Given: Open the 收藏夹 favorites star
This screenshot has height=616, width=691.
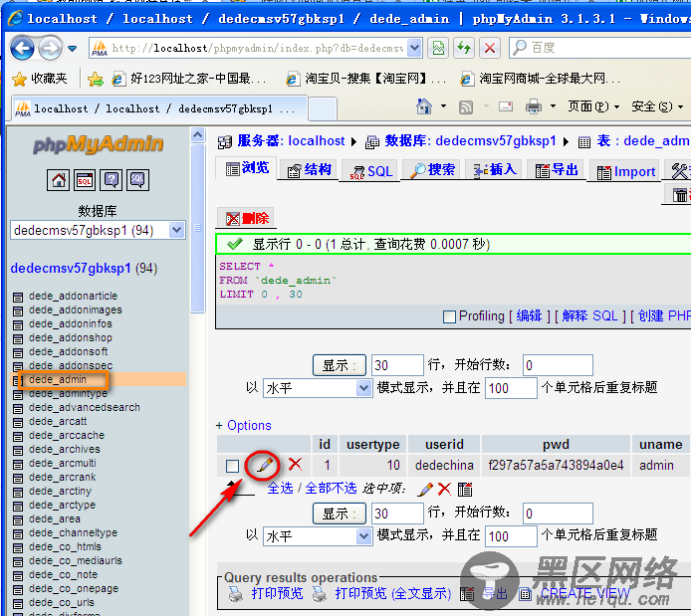Looking at the screenshot, I should [40, 79].
